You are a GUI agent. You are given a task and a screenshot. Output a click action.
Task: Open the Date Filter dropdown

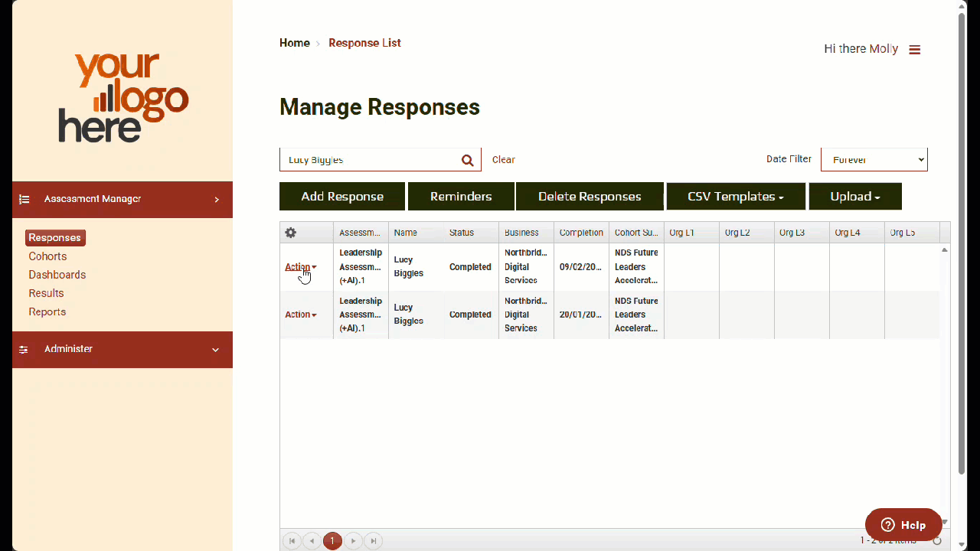click(874, 159)
